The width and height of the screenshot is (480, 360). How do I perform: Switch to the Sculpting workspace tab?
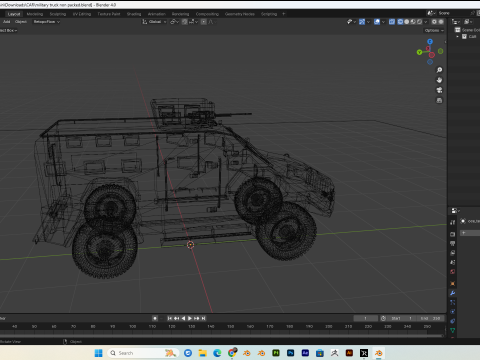click(58, 14)
